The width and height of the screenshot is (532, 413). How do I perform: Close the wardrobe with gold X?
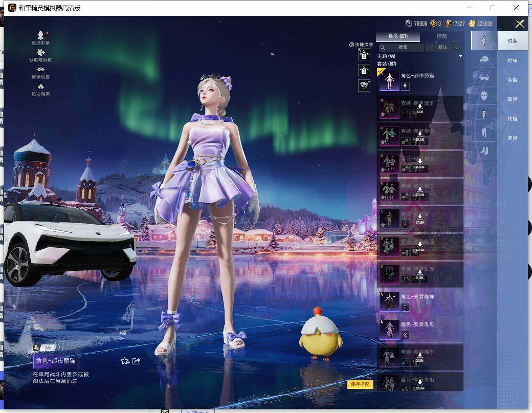coord(520,24)
